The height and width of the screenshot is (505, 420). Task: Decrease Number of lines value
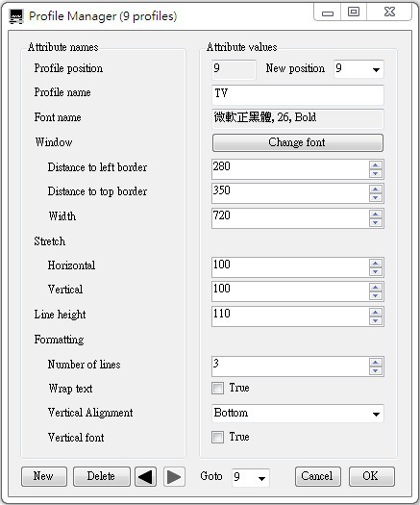376,370
